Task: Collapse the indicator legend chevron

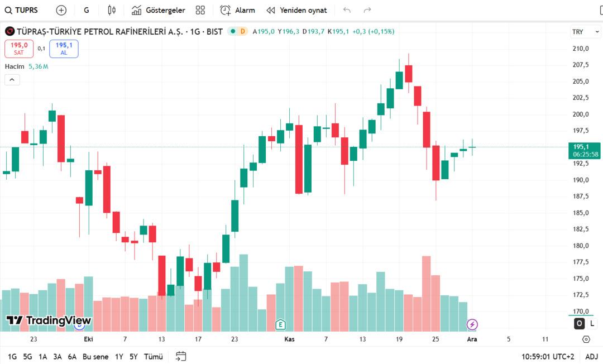Action: pyautogui.click(x=12, y=80)
